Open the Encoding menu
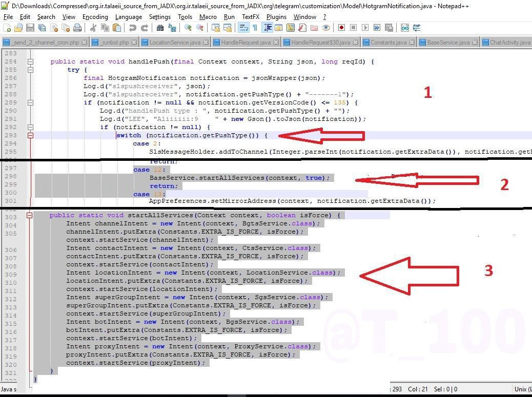 (95, 16)
